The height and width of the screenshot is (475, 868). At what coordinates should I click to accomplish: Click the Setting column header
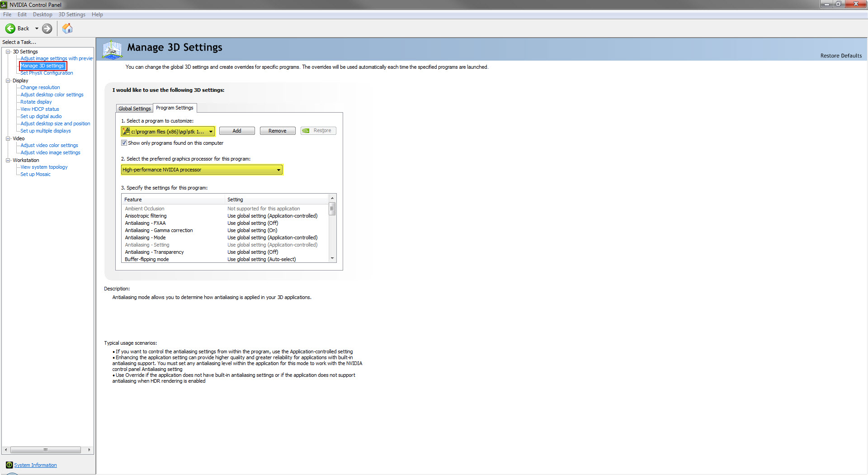[x=277, y=199]
